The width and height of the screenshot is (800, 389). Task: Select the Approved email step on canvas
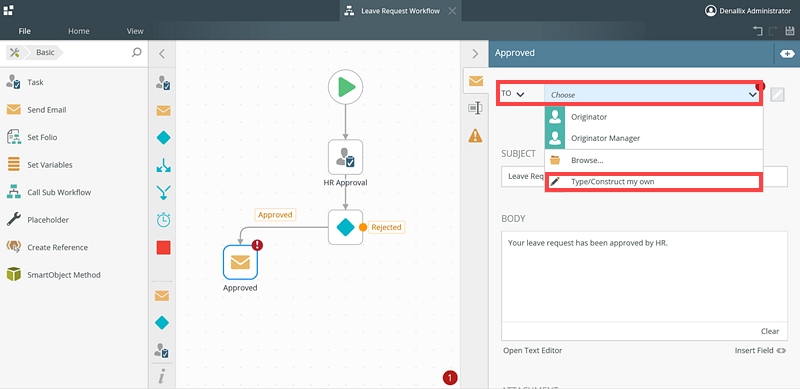tap(240, 262)
